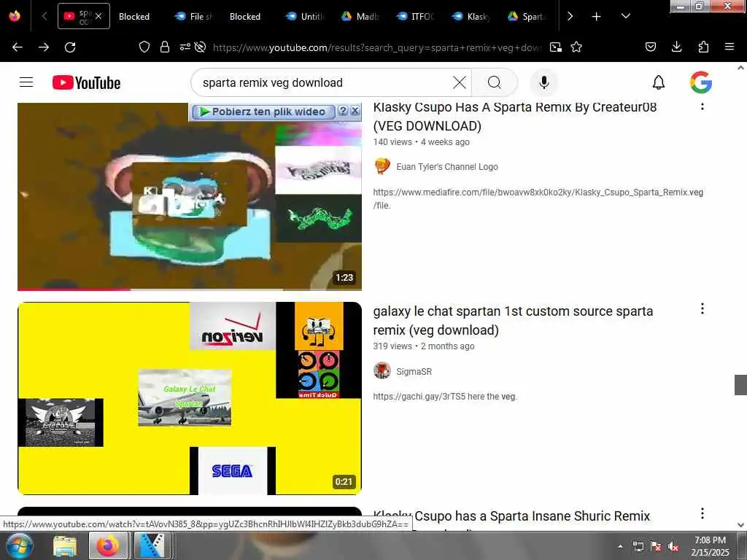The image size is (747, 560).
Task: View site security padlock info
Action: [165, 47]
